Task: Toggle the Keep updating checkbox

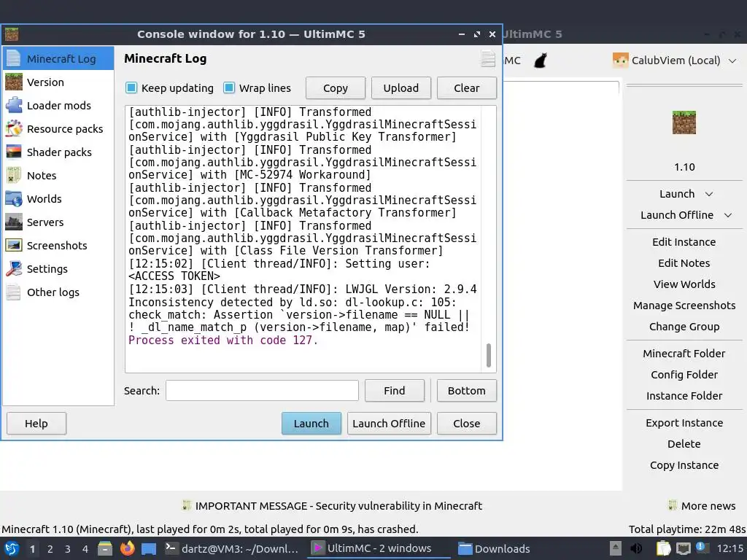Action: [131, 87]
